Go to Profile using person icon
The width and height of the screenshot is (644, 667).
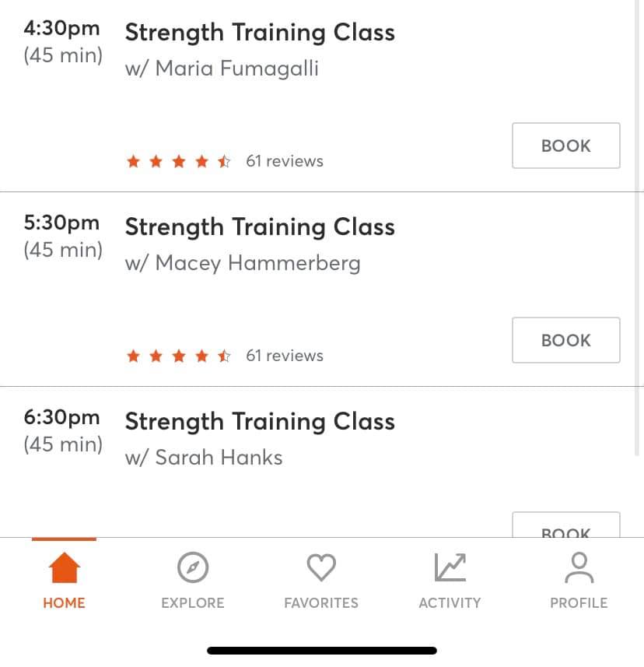tap(579, 568)
